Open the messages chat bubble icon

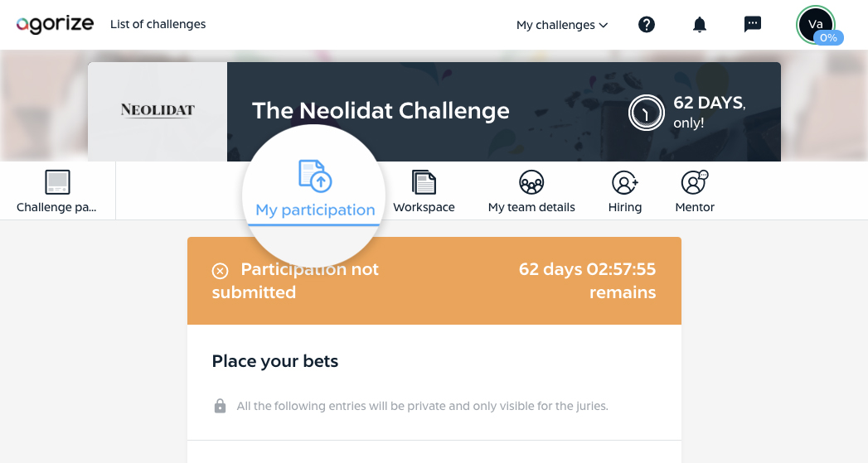click(752, 24)
